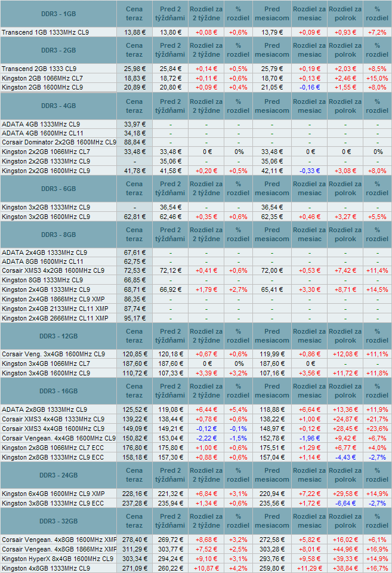
Task: Select the 'Kingston 2x4GB 1333MHz CL9' row label
Action: coord(46,290)
